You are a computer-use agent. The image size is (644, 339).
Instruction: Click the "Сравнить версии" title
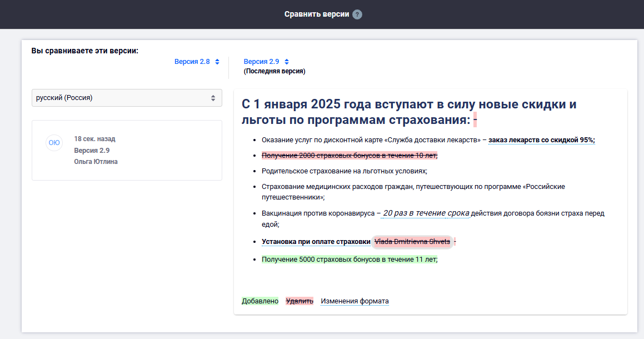[x=317, y=14]
